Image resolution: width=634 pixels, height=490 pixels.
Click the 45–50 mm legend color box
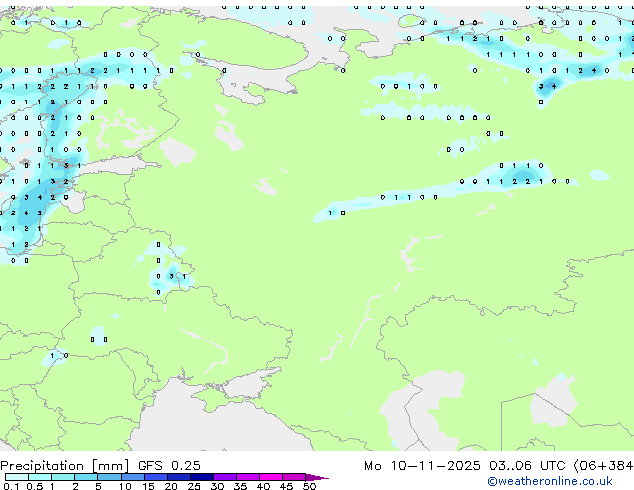pos(294,477)
